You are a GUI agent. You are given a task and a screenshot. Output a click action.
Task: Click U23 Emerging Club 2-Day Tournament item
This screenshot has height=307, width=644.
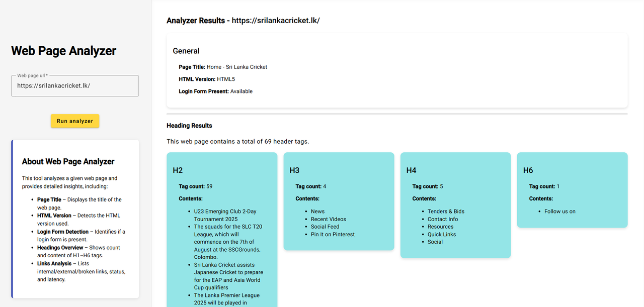[225, 215]
